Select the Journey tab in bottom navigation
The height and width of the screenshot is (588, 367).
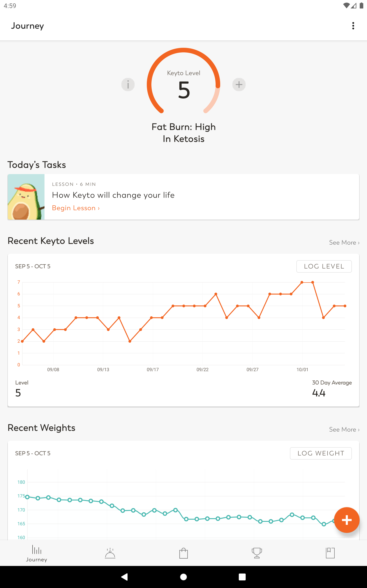(37, 554)
